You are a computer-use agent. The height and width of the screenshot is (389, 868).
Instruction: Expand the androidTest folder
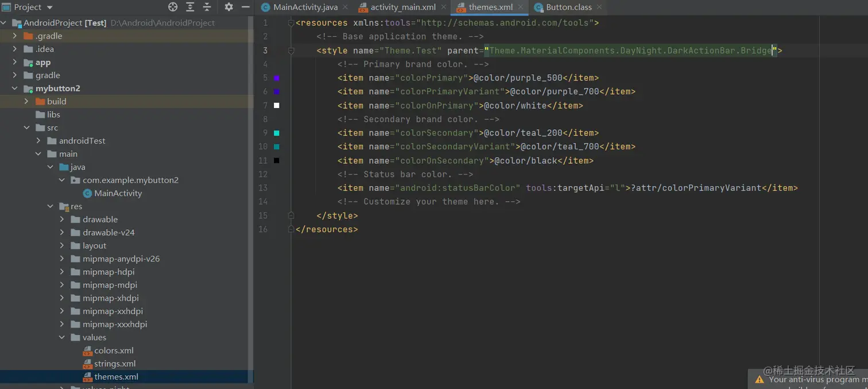(38, 141)
